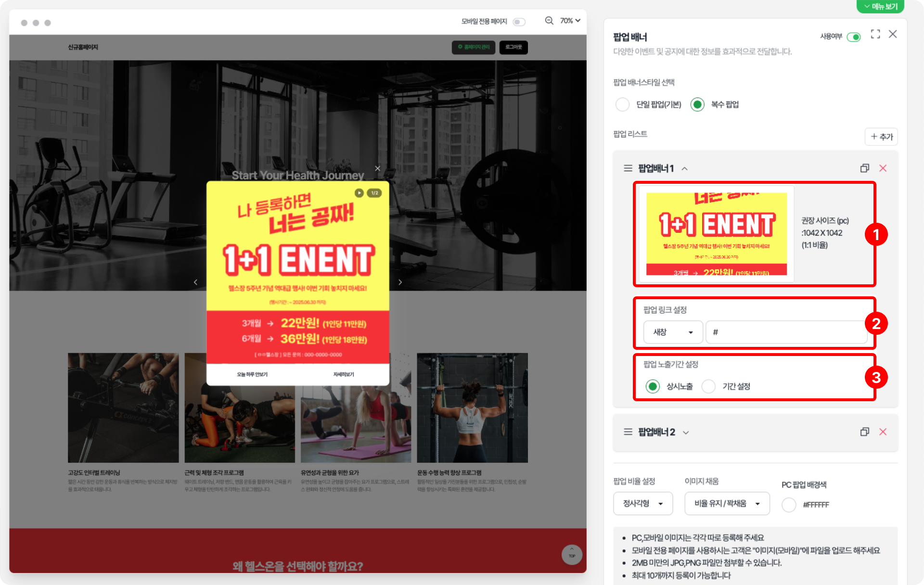Click the + 추가 button
This screenshot has width=924, height=585.
(x=881, y=137)
